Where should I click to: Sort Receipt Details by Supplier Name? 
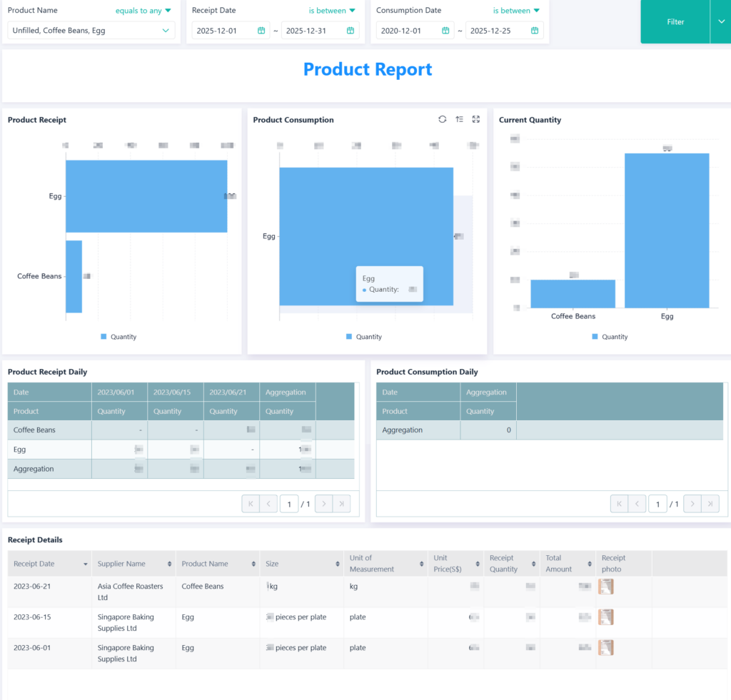(169, 564)
